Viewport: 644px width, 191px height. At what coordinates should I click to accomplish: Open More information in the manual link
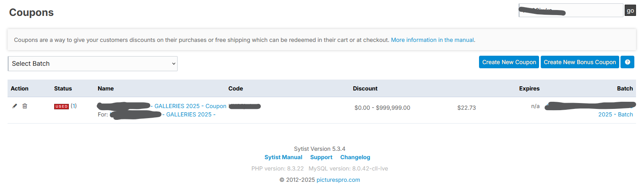432,40
